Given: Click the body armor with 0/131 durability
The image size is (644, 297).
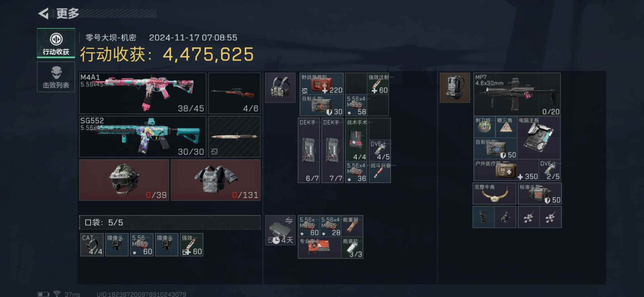Looking at the screenshot, I should (216, 180).
